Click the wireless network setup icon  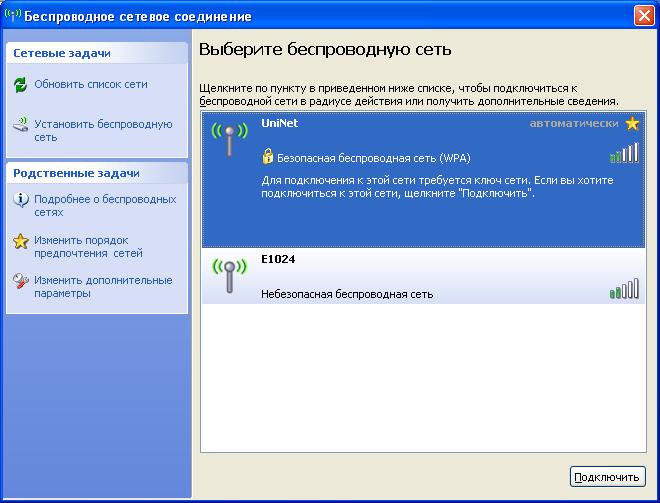[x=21, y=126]
